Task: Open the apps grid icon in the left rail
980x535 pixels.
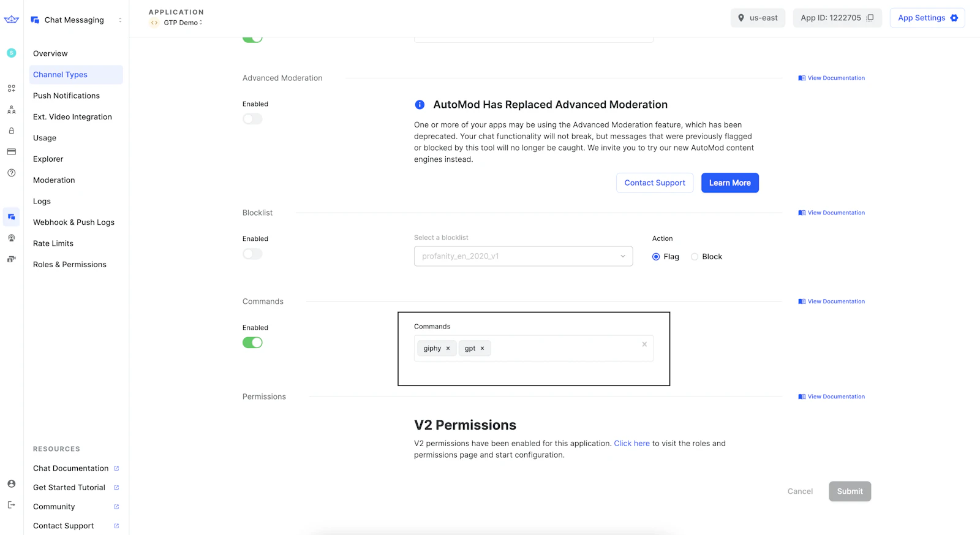Action: [11, 88]
